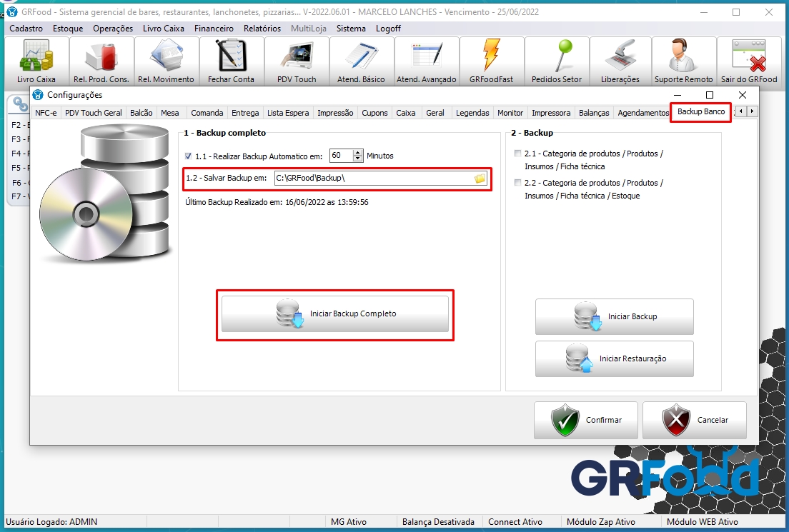Launch PDV Touch from toolbar
The image size is (789, 532).
point(297,61)
